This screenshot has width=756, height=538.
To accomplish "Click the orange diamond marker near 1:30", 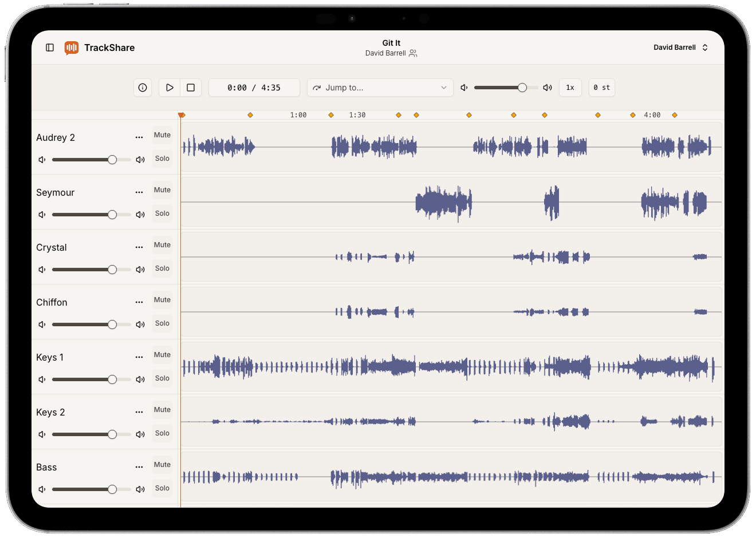I will (x=331, y=114).
